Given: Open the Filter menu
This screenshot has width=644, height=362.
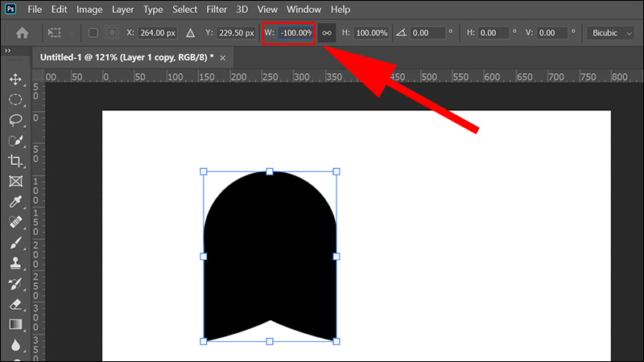Looking at the screenshot, I should (217, 9).
